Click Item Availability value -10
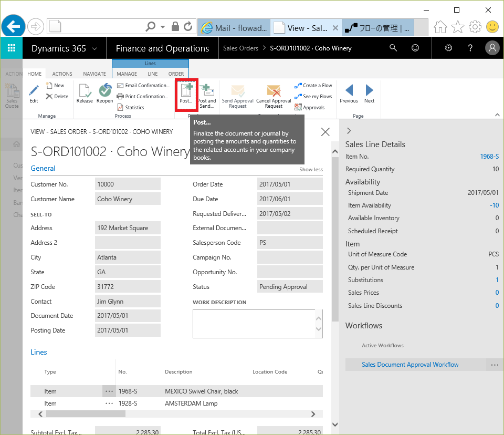The width and height of the screenshot is (504, 435). pos(494,205)
